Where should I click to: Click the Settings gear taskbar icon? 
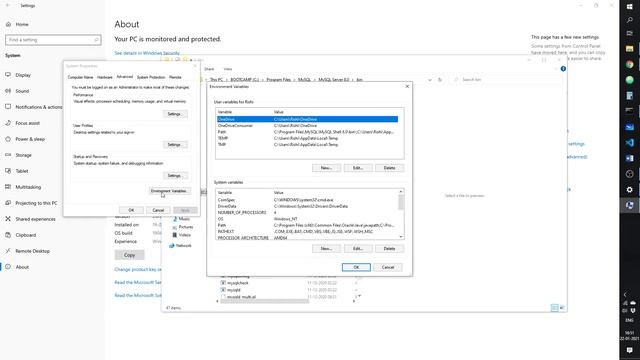[629, 189]
